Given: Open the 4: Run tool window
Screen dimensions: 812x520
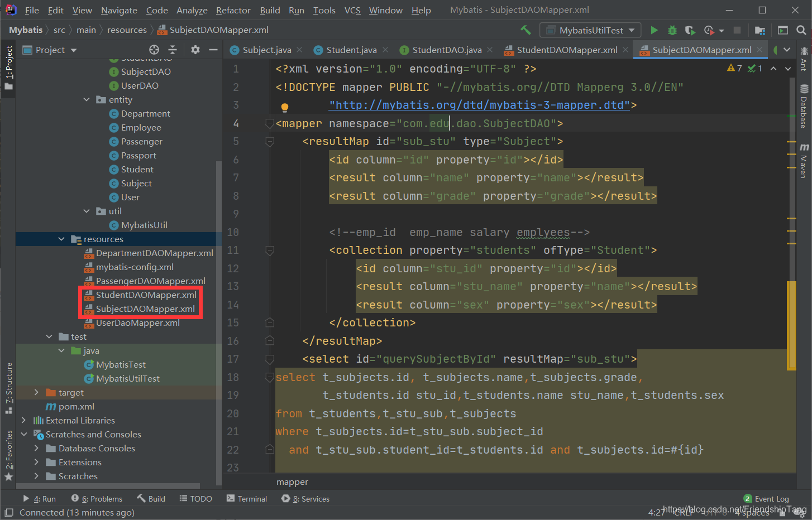Looking at the screenshot, I should pos(39,499).
